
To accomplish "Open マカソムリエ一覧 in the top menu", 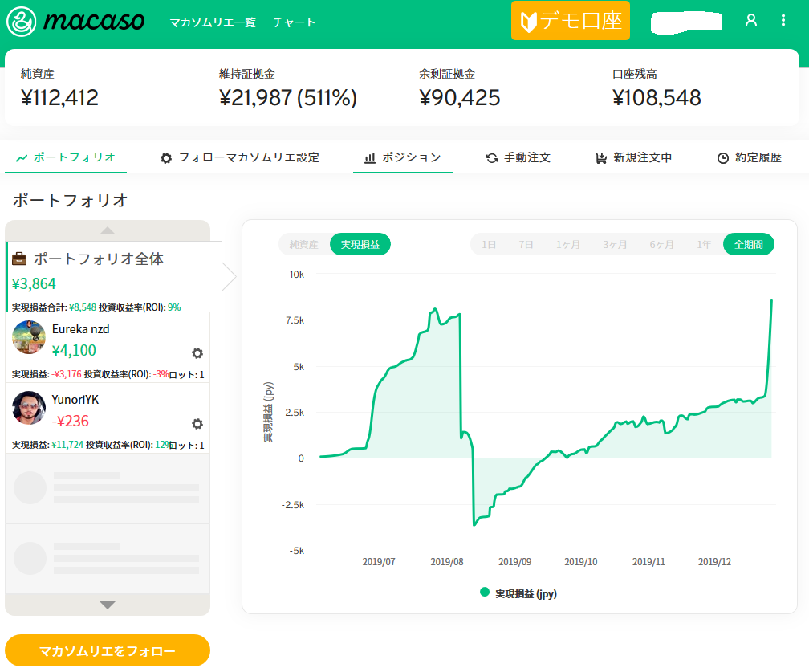I will point(213,22).
